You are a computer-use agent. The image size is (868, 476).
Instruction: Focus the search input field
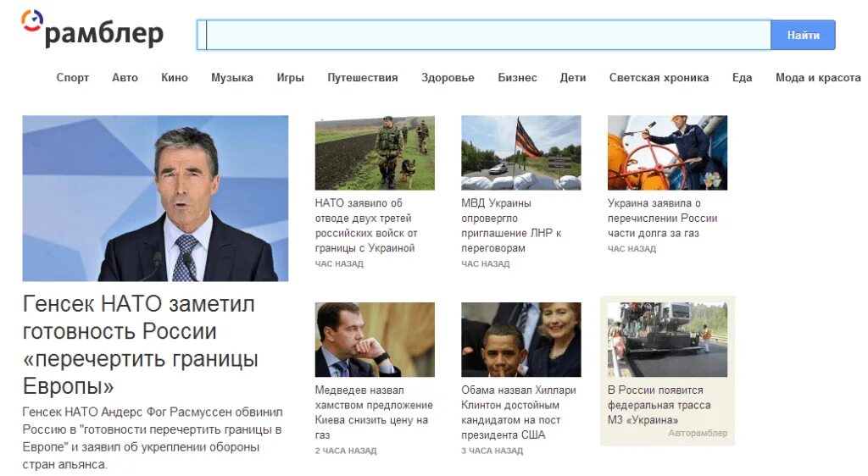tap(484, 35)
